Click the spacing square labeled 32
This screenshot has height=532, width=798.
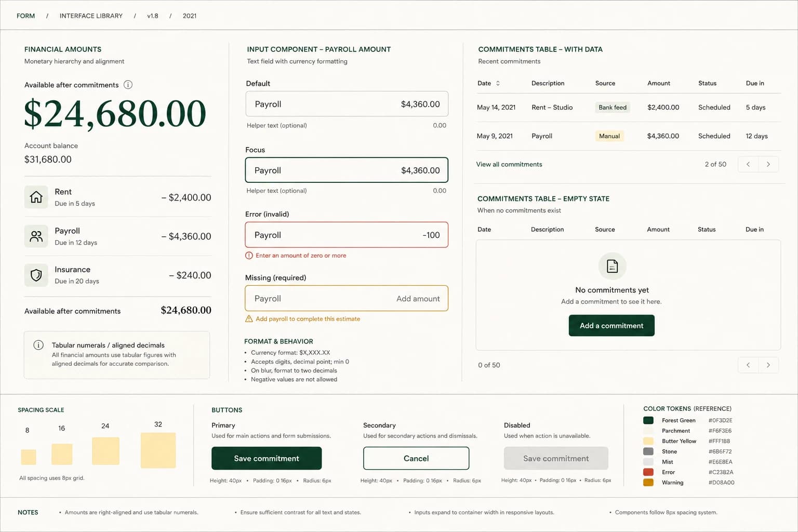point(158,450)
